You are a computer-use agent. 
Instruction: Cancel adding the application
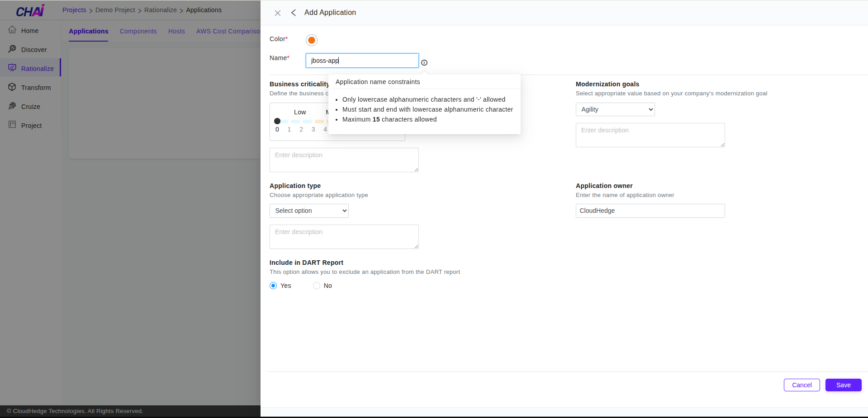pos(801,385)
